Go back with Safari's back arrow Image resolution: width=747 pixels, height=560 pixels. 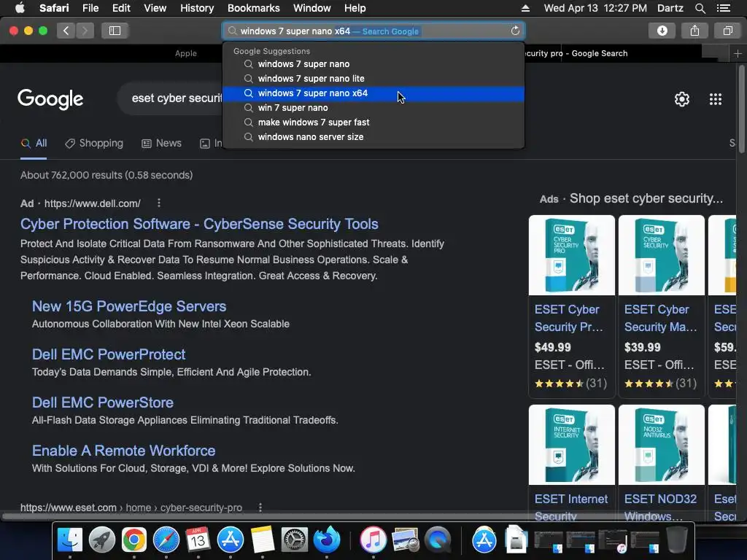click(66, 31)
